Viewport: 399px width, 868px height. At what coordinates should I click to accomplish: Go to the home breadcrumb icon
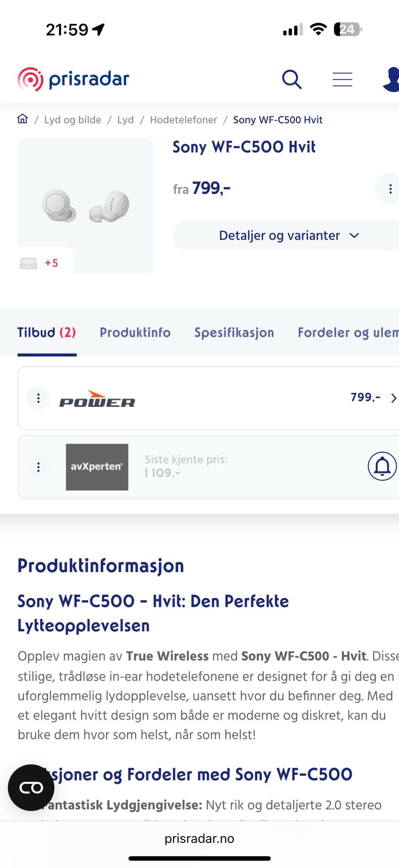22,119
